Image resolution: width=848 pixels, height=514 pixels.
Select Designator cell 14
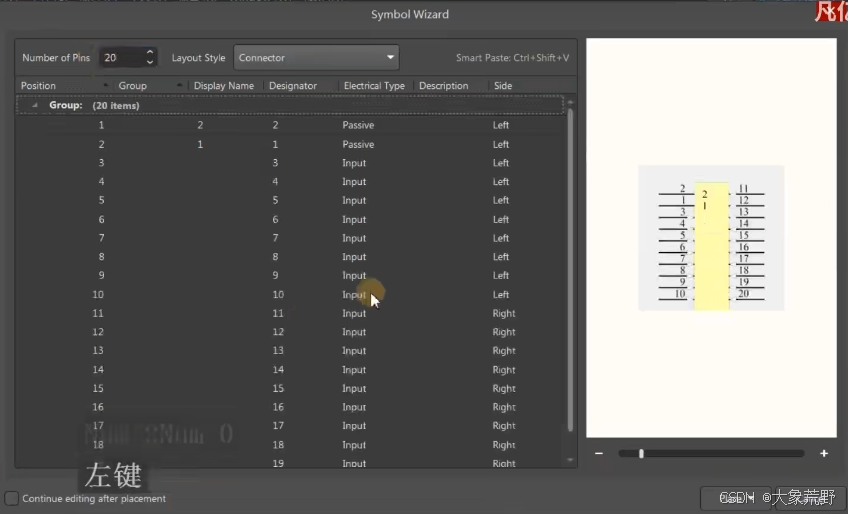pos(278,370)
